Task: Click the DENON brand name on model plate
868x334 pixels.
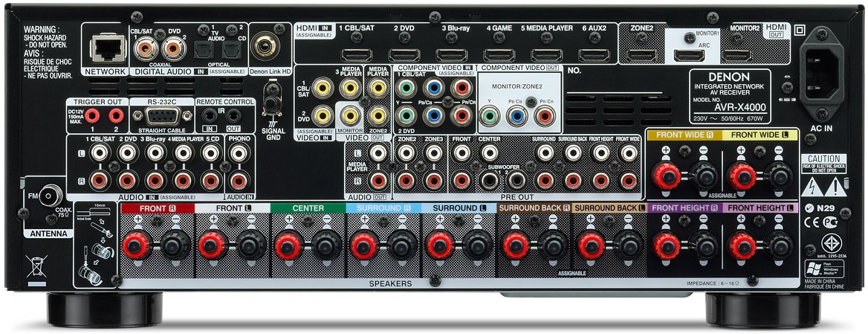Action: pos(728,77)
